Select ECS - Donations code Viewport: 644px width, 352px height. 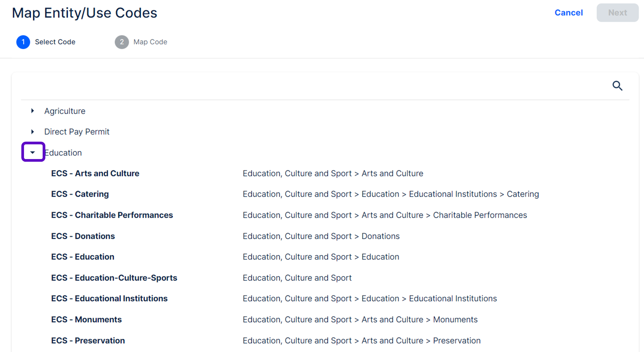83,236
